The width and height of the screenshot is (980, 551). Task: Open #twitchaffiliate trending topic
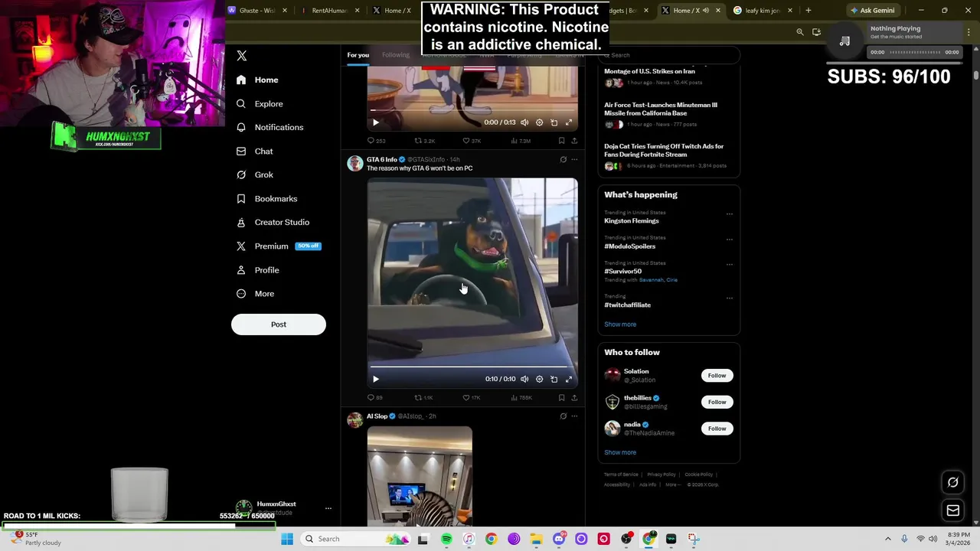pyautogui.click(x=627, y=305)
